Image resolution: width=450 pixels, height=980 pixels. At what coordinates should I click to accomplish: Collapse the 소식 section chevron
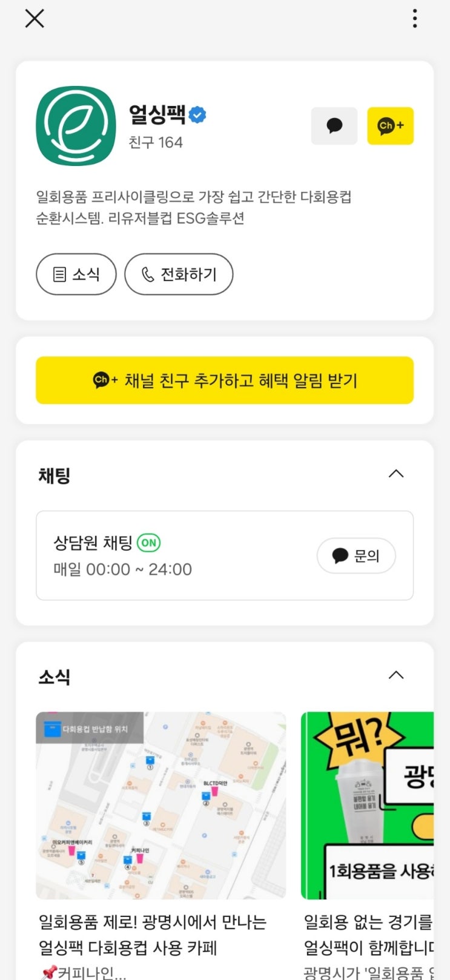396,675
